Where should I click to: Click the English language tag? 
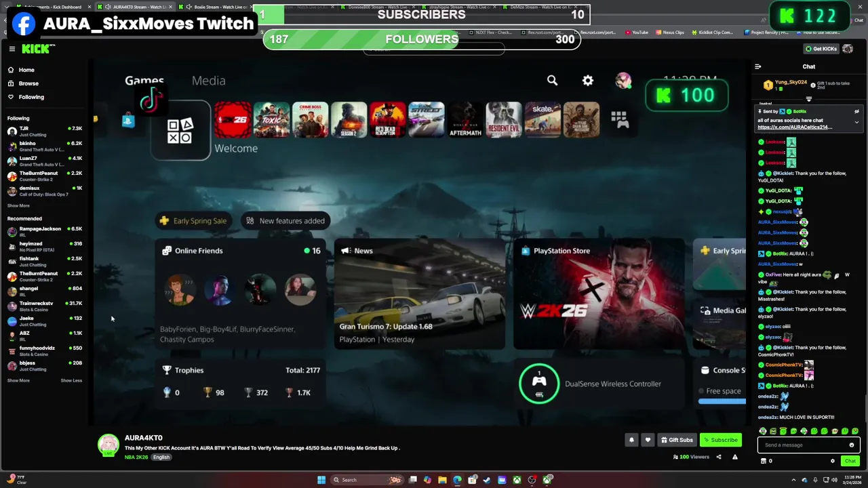point(161,457)
